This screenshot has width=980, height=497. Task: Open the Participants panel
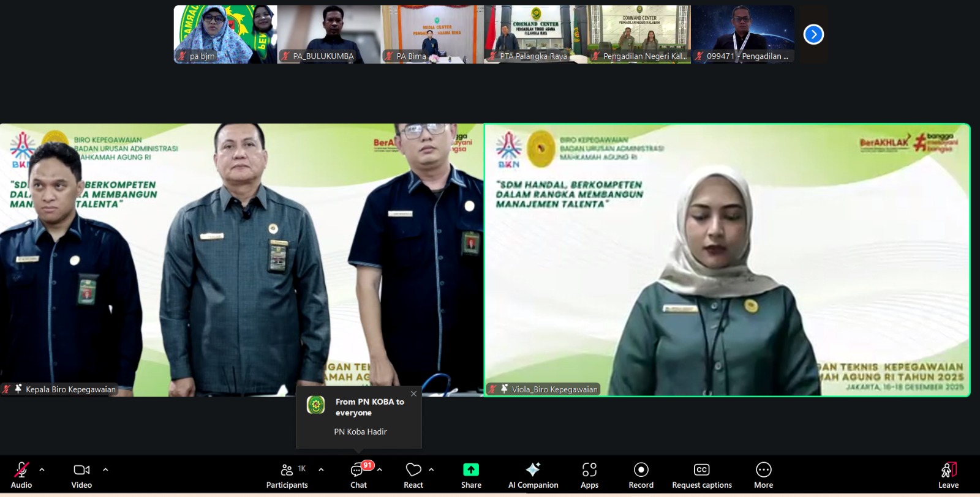tap(287, 470)
